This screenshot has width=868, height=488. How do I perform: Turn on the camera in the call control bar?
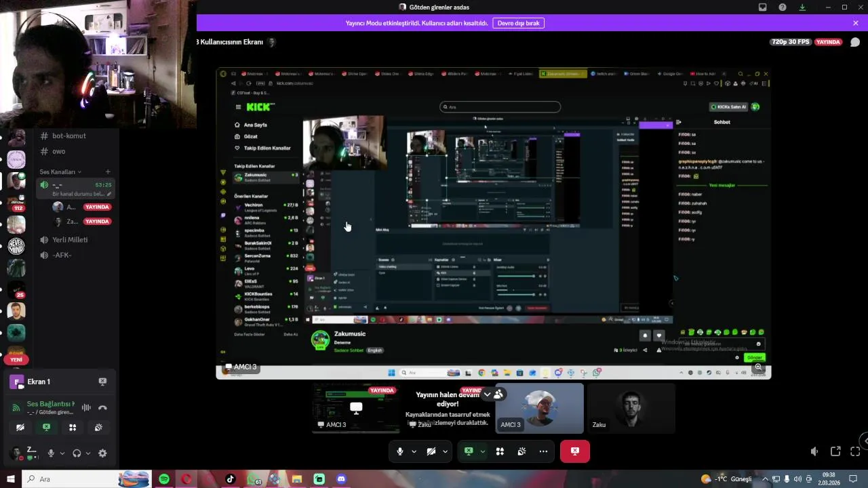431,451
